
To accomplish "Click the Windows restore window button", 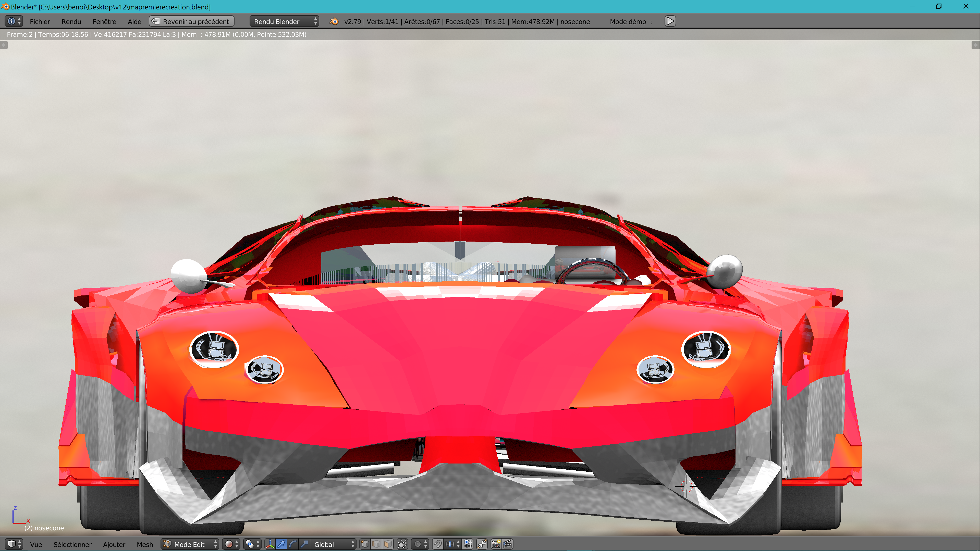I will coord(939,6).
